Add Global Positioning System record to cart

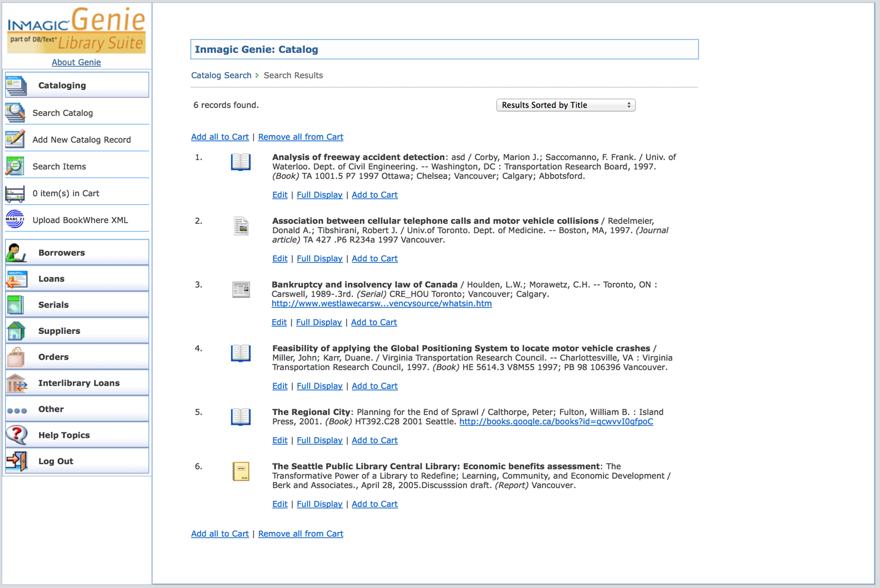point(375,386)
